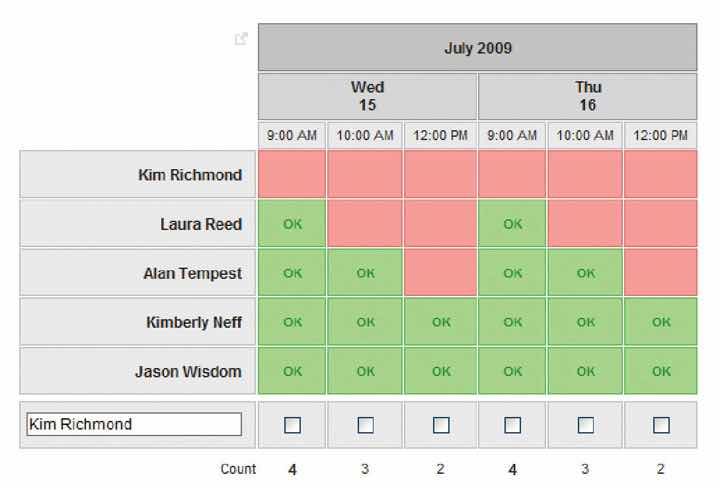This screenshot has height=489, width=720.
Task: Click Laura Reed's name in the list
Action: point(204,224)
